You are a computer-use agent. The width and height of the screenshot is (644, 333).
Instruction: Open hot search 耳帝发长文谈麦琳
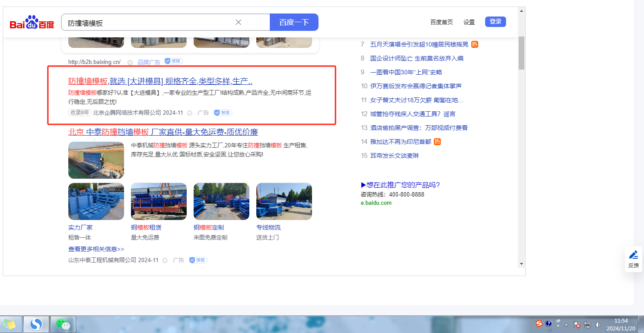pos(395,156)
